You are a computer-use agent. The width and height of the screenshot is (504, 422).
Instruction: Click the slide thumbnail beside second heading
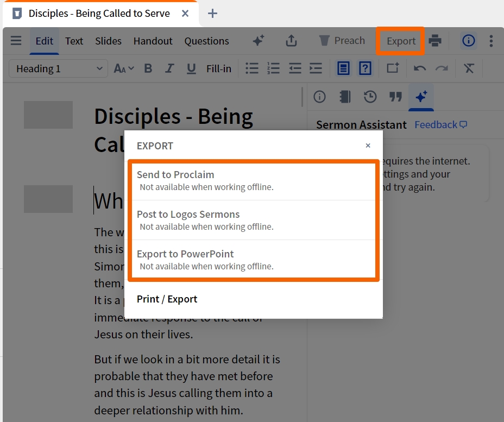click(x=48, y=199)
